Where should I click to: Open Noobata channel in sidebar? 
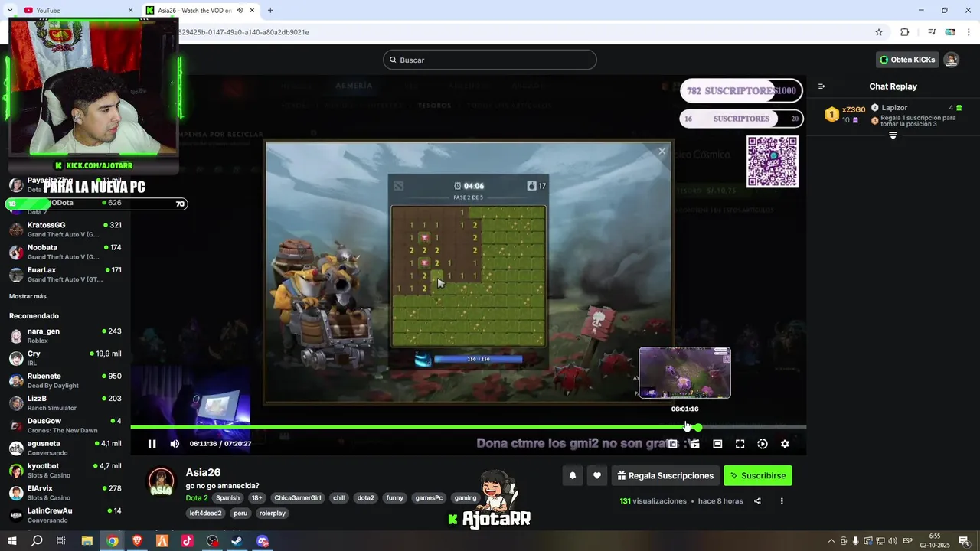[65, 252]
